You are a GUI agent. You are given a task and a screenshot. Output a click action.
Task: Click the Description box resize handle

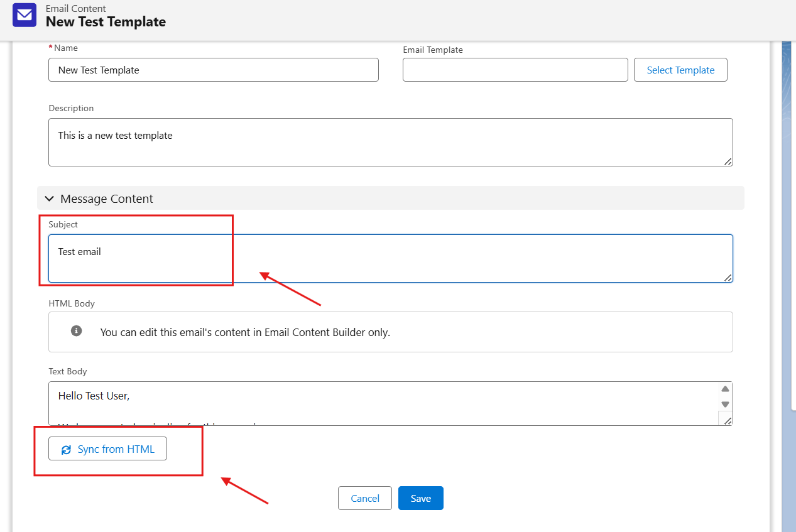728,161
